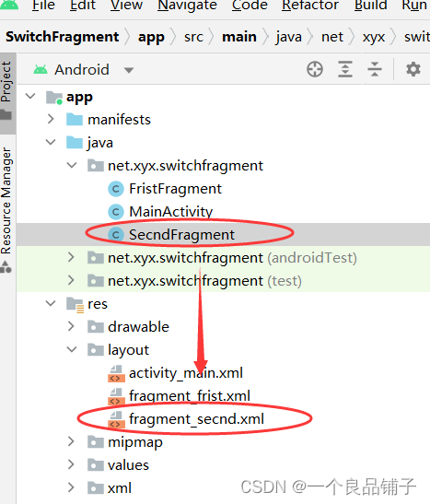
Task: Collapse the res folder
Action: [51, 303]
